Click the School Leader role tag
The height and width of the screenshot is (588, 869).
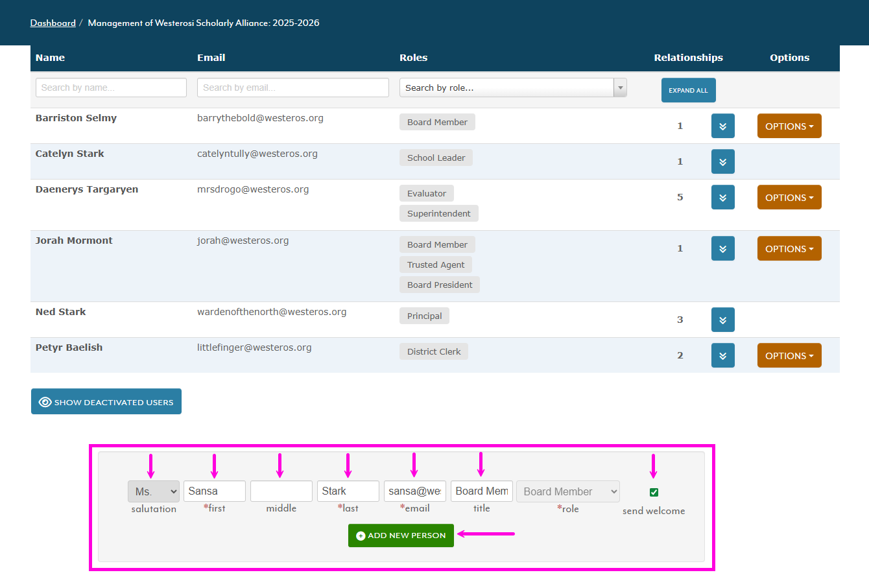pos(436,158)
